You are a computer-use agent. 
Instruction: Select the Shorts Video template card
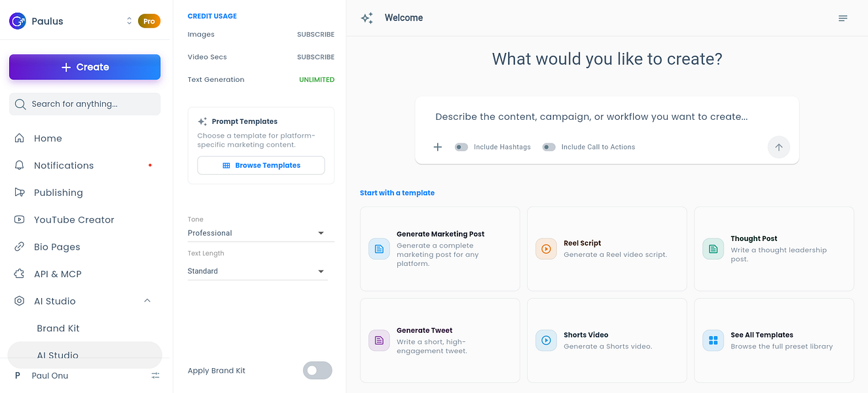pyautogui.click(x=607, y=341)
